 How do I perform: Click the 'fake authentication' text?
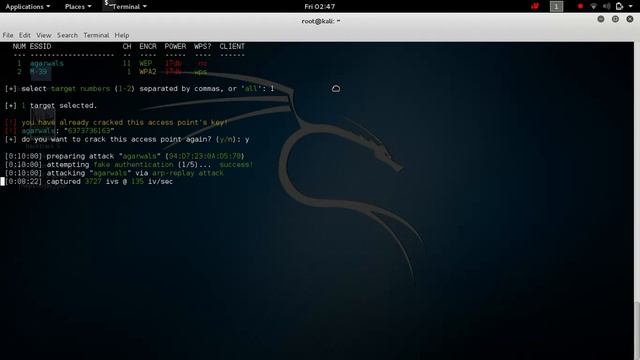point(133,164)
